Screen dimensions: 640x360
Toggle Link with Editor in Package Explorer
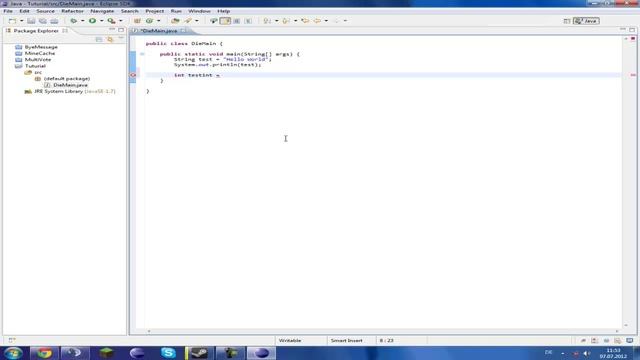point(110,40)
